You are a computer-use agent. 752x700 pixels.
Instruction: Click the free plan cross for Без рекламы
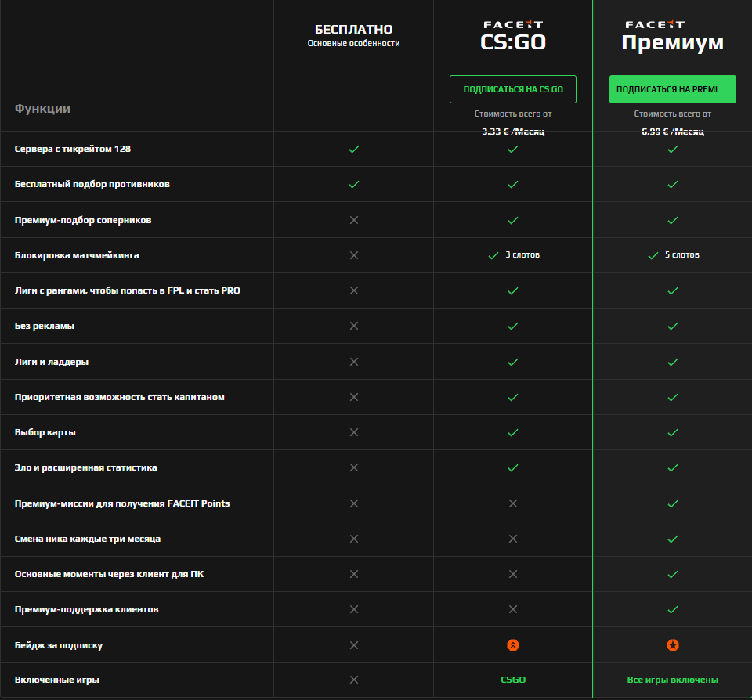tap(353, 326)
